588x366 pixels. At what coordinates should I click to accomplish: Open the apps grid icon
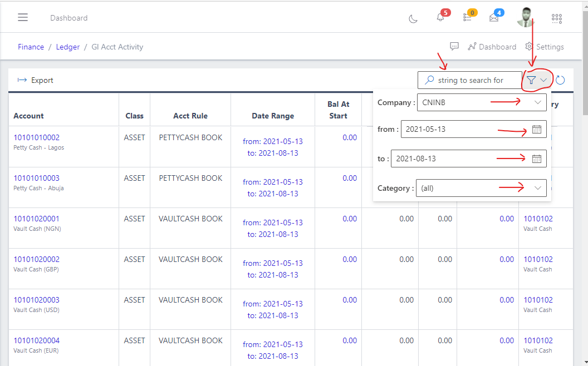coord(556,18)
